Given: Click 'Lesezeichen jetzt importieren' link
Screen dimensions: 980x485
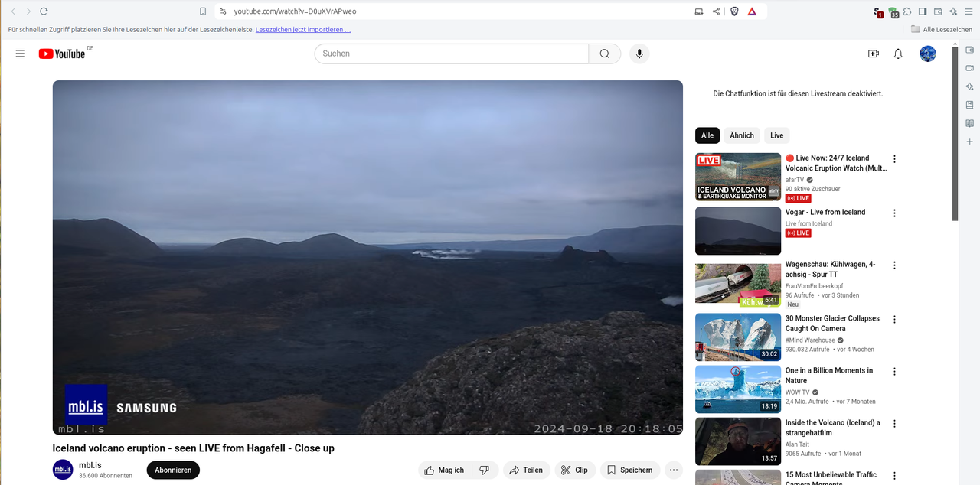Looking at the screenshot, I should point(303,30).
